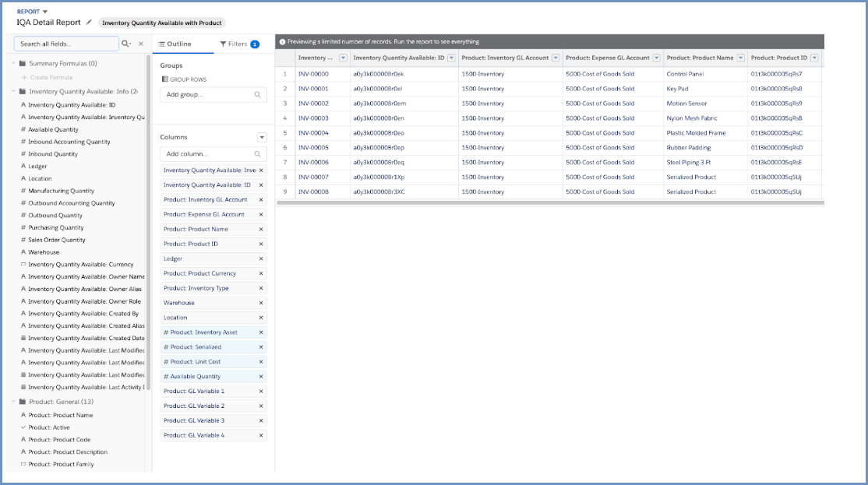Open the INV-00003 record link

[x=313, y=118]
